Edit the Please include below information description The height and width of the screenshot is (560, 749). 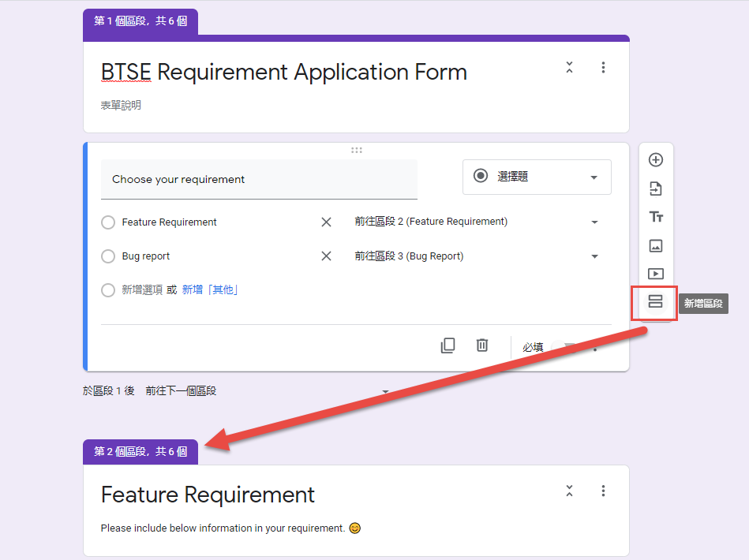(x=230, y=528)
